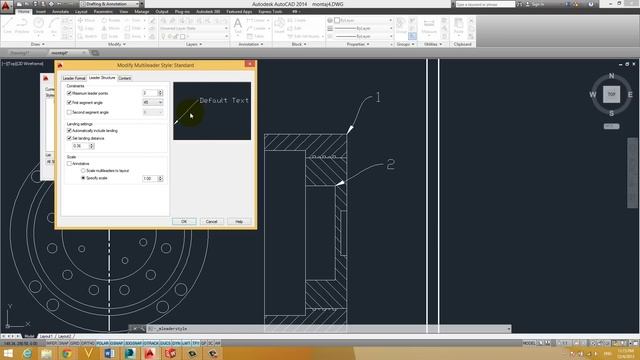Image resolution: width=640 pixels, height=360 pixels.
Task: Click the Insert block icon
Action: pos(279,25)
